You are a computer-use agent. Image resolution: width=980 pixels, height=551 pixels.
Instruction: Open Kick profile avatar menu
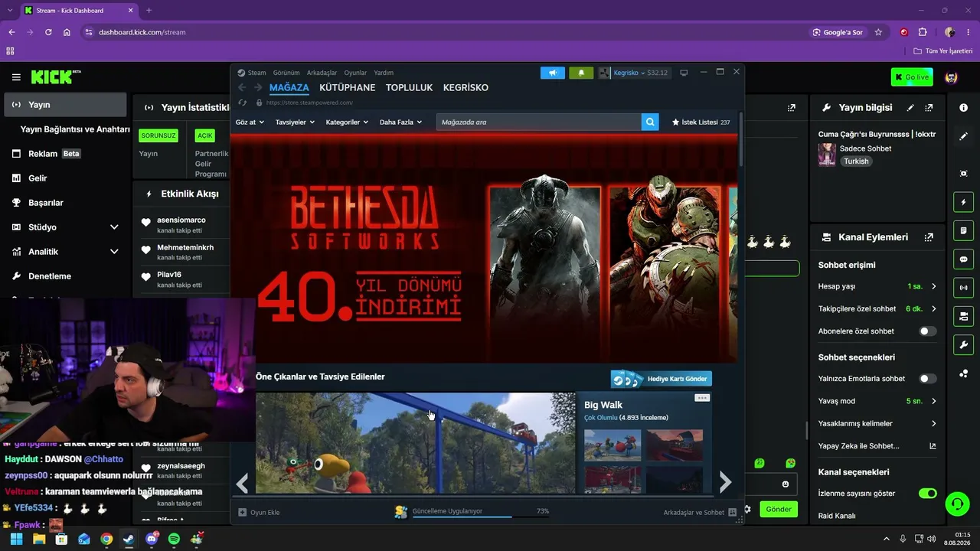click(x=952, y=77)
